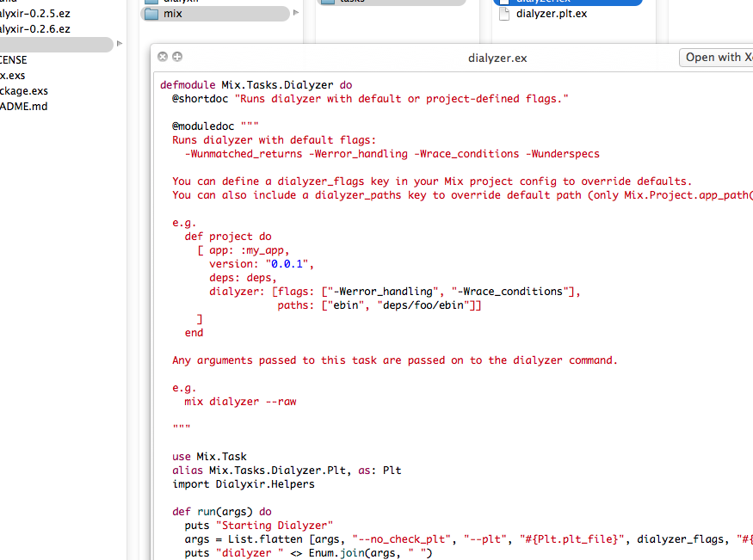
Task: Click the 'def run(args) do' line
Action: coord(222,512)
